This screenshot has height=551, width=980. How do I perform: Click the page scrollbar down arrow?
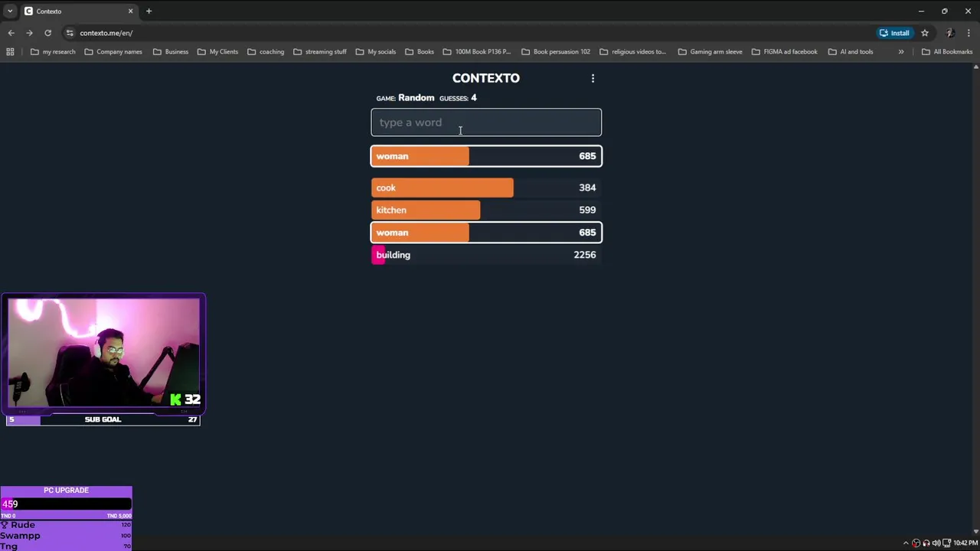(976, 531)
